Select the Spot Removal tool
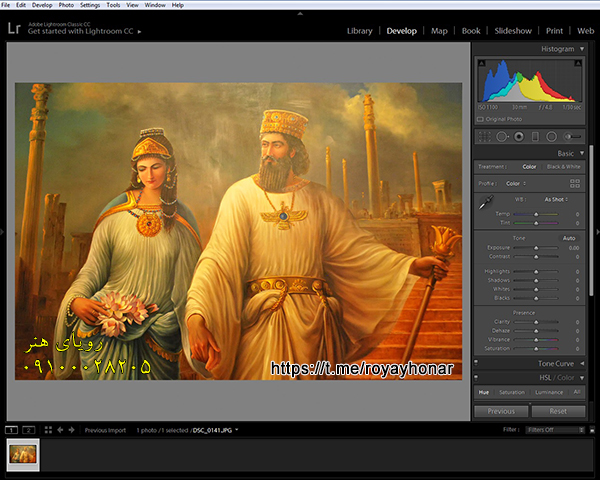 pos(502,136)
